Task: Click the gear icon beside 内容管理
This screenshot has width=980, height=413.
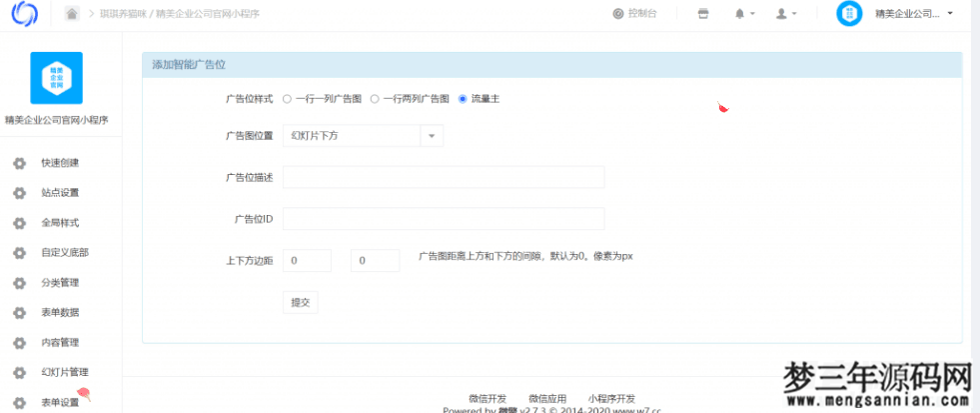Action: tap(19, 343)
